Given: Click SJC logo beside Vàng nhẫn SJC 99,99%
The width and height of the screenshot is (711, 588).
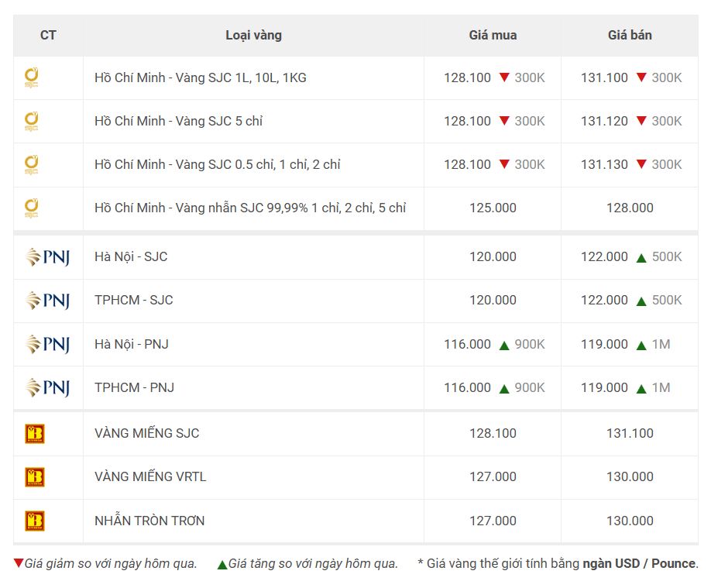Looking at the screenshot, I should tap(32, 208).
